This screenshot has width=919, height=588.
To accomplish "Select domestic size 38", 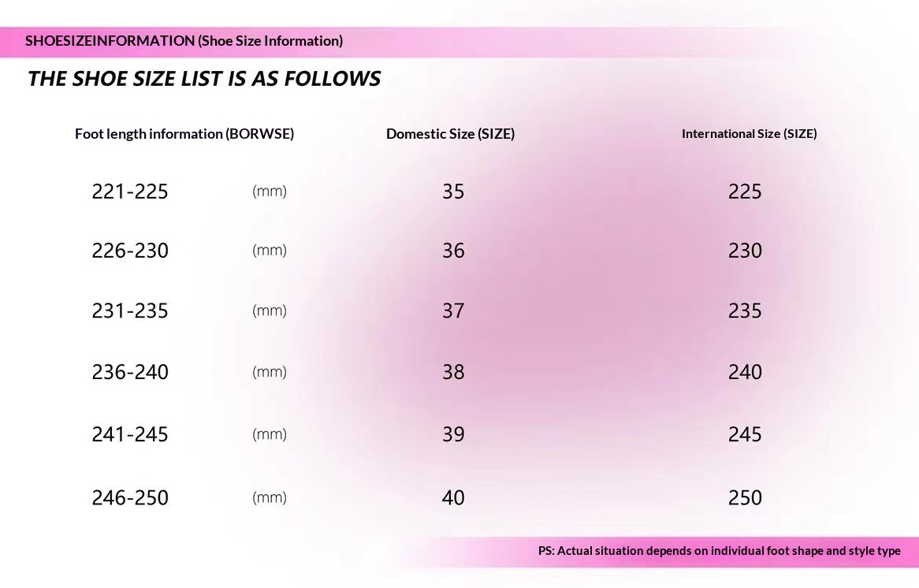I will [453, 372].
